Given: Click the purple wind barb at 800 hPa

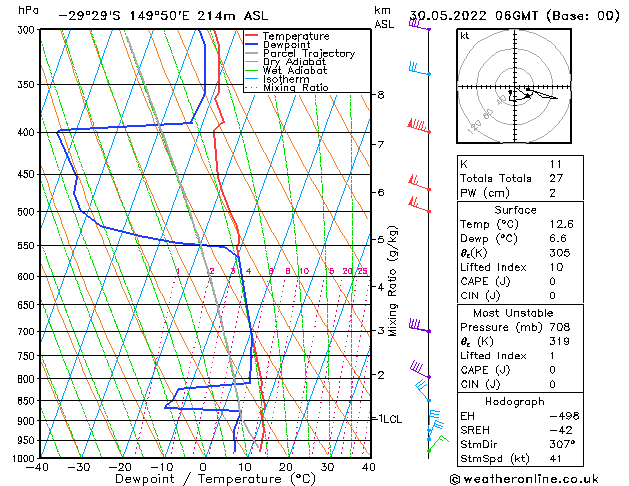Looking at the screenshot, I should pyautogui.click(x=420, y=370).
